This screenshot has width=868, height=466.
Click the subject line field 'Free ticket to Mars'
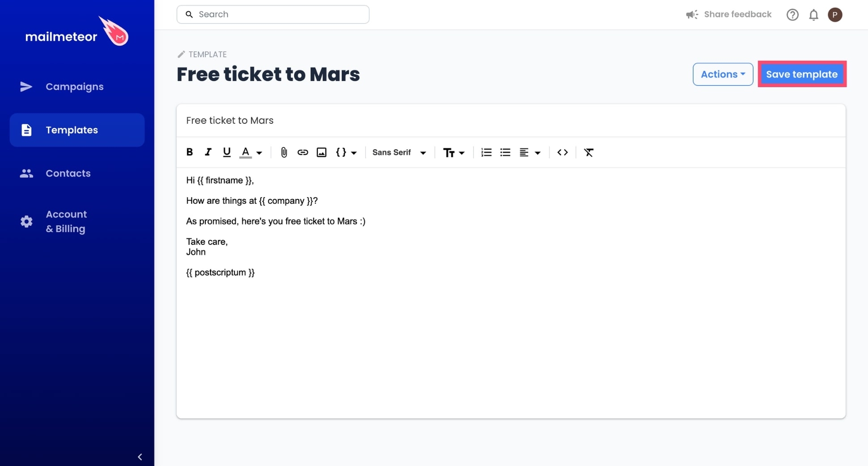pyautogui.click(x=511, y=121)
